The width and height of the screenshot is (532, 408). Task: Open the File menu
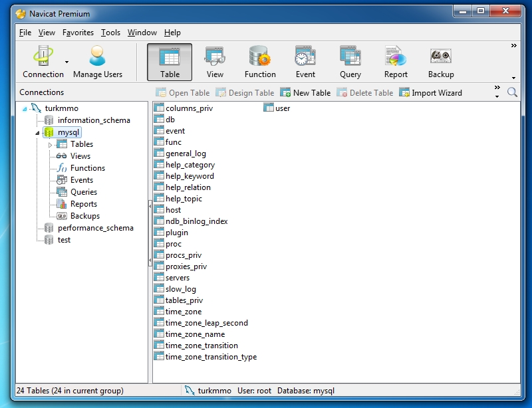25,33
